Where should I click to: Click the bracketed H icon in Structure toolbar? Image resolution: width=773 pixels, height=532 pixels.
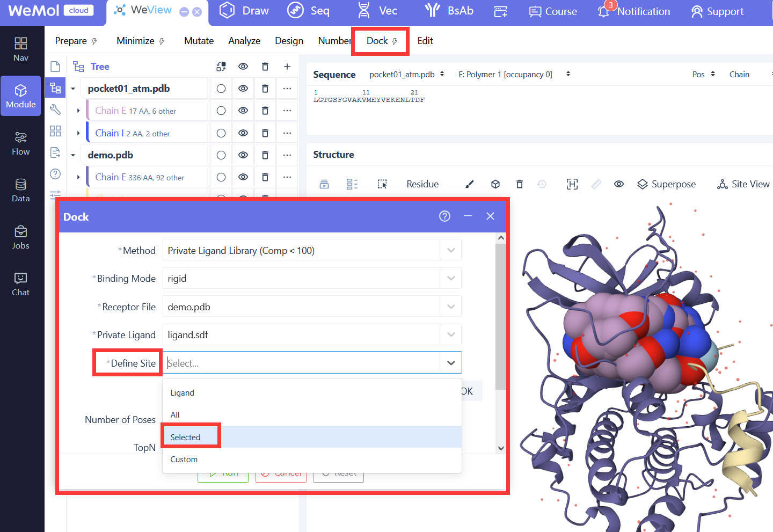[x=572, y=184]
